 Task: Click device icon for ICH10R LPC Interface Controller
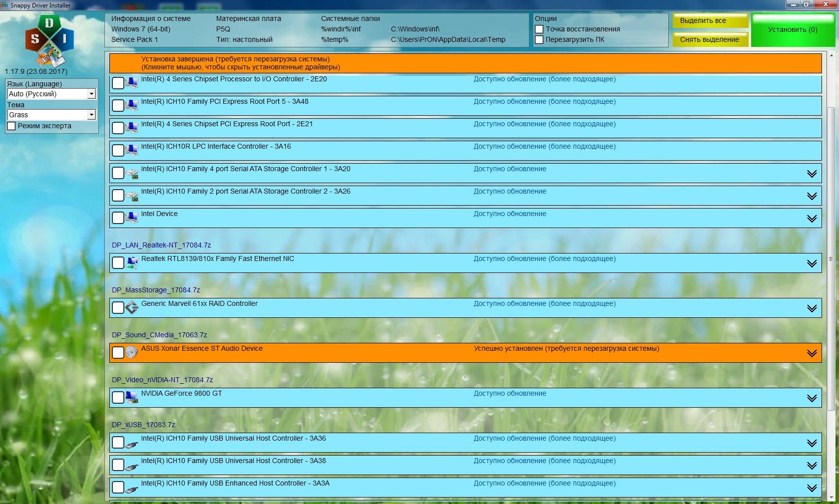click(132, 150)
